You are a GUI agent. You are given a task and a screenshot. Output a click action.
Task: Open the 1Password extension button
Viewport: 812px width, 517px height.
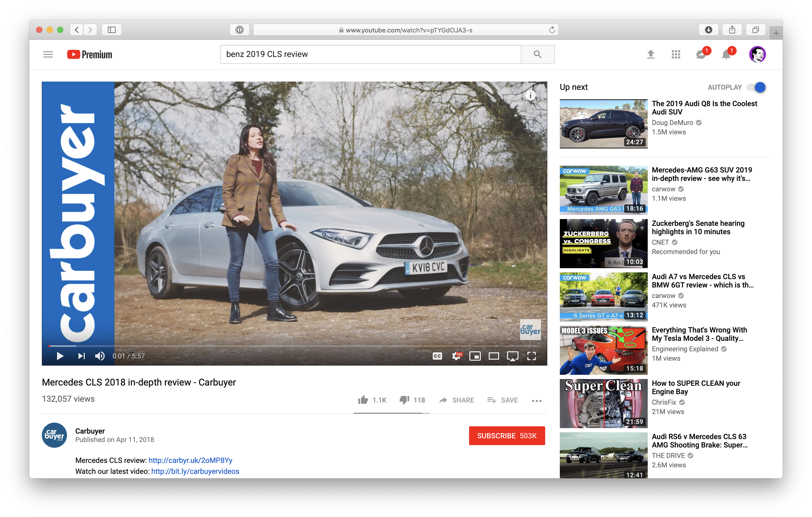[x=239, y=30]
